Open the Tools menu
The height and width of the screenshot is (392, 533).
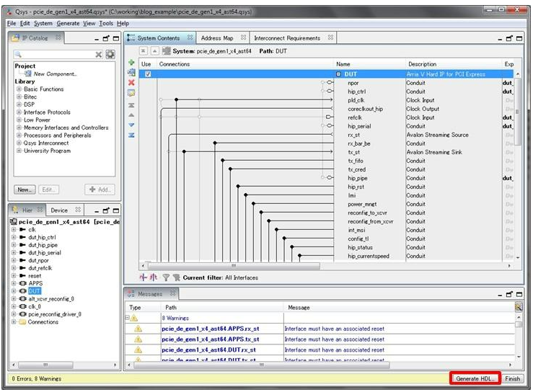point(106,24)
